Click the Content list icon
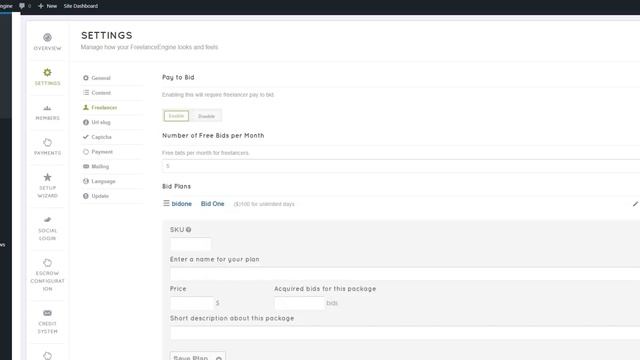The width and height of the screenshot is (640, 360). pyautogui.click(x=86, y=92)
